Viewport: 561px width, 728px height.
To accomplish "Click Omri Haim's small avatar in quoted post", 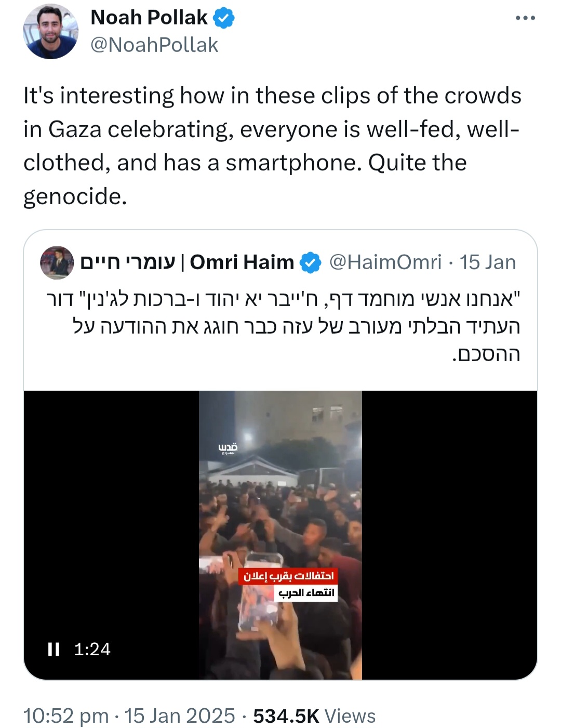I will [57, 262].
